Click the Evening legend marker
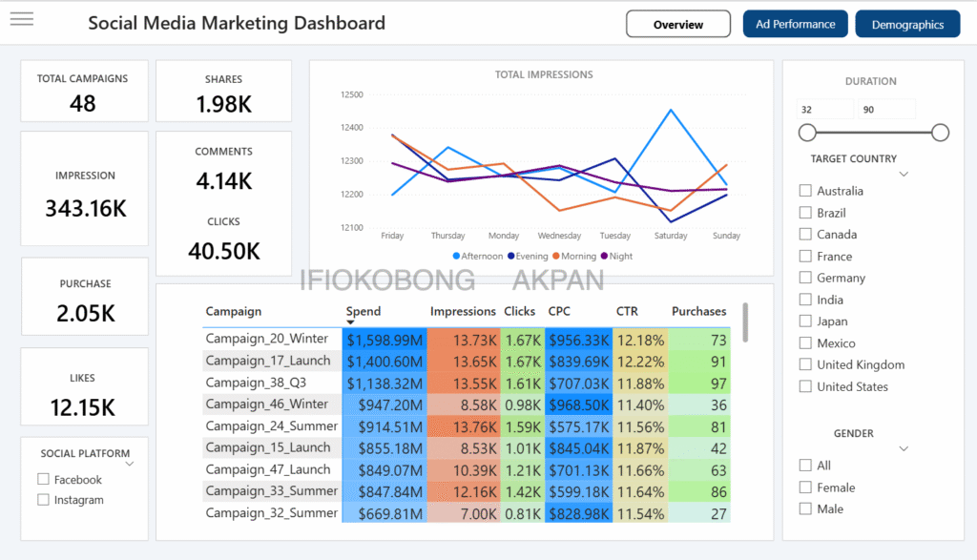Image resolution: width=977 pixels, height=560 pixels. pyautogui.click(x=511, y=257)
